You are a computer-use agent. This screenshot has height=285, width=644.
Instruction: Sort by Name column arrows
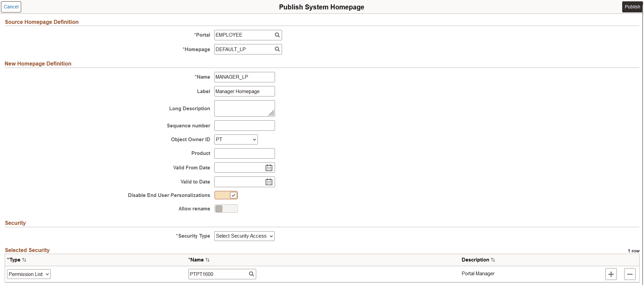(208, 260)
